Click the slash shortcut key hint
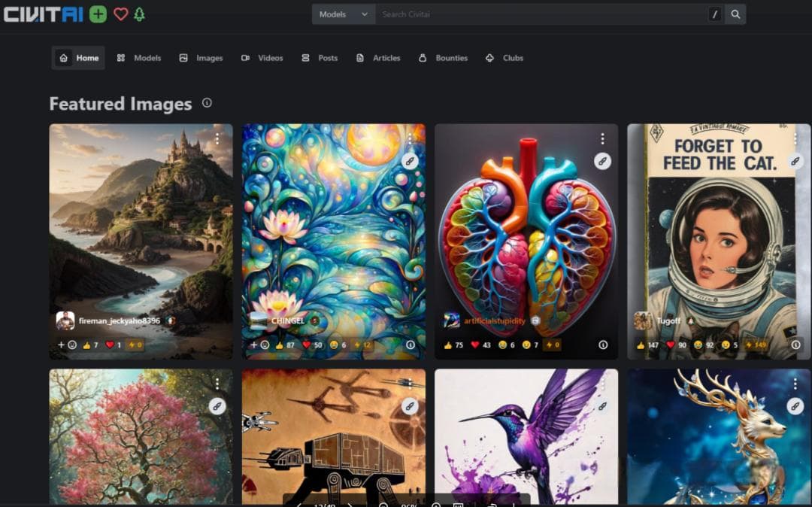The height and width of the screenshot is (507, 812). pos(715,14)
